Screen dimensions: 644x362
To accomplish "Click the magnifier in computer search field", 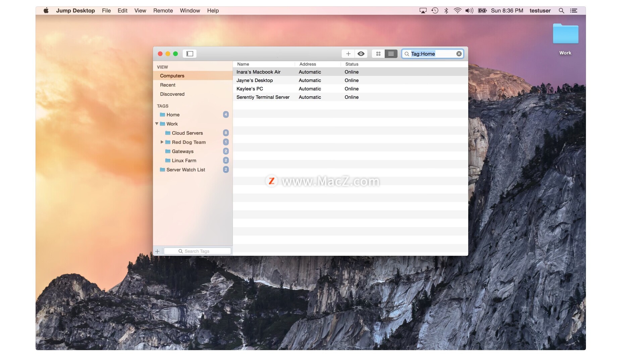I will (407, 54).
